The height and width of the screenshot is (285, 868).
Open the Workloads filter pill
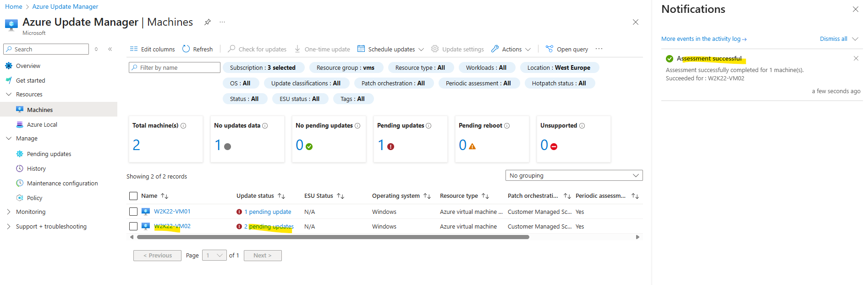(x=486, y=67)
